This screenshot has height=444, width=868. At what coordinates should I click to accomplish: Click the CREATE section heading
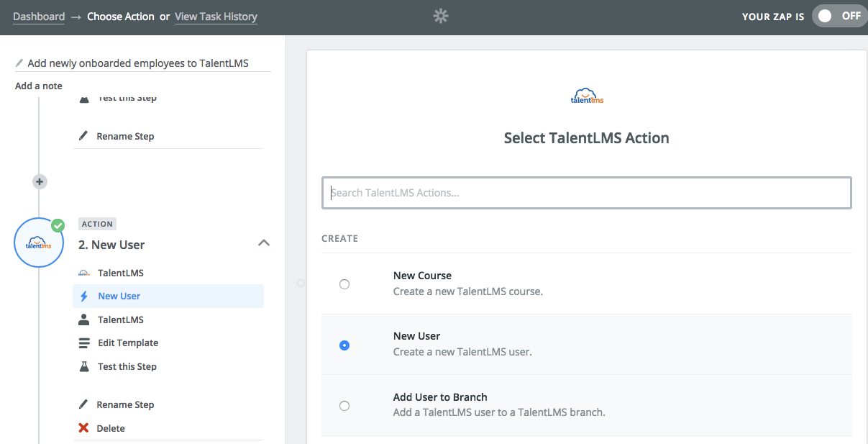point(339,238)
